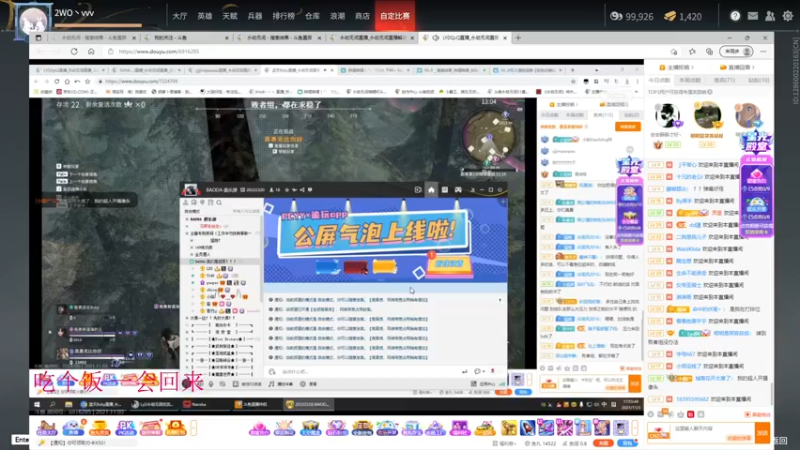Click the first-place contributor avatar
The height and width of the screenshot is (450, 800).
point(708,115)
